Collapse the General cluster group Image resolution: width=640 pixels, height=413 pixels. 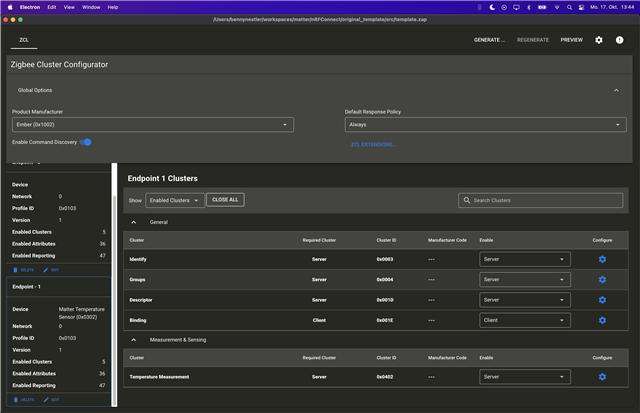(133, 222)
